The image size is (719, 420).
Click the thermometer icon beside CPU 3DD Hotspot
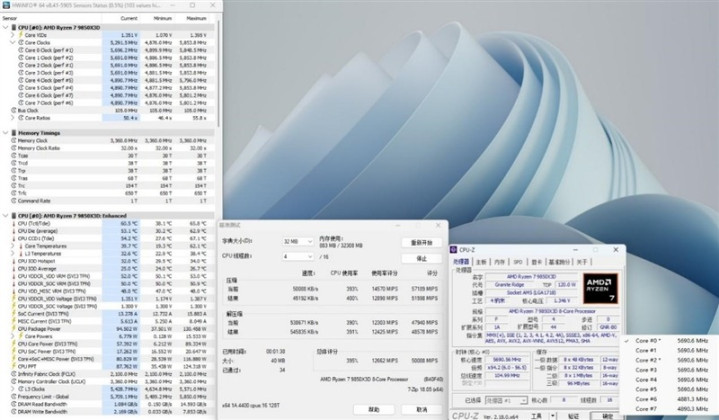click(14, 261)
